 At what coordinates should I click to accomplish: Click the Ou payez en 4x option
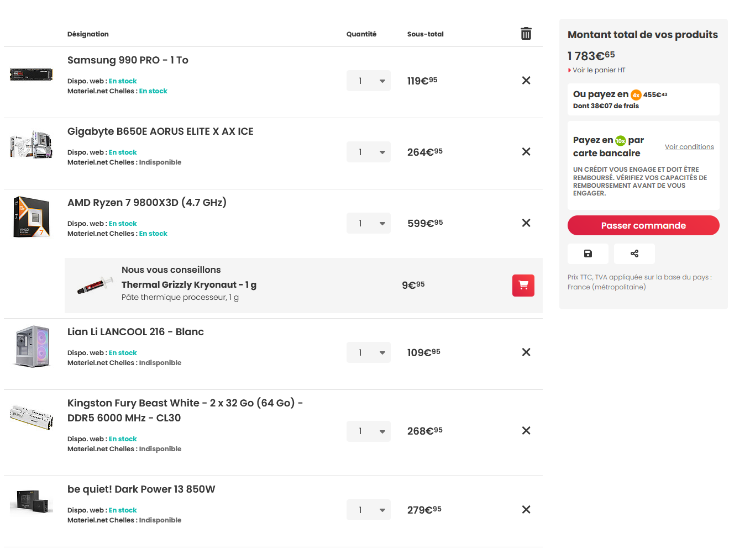(x=643, y=99)
